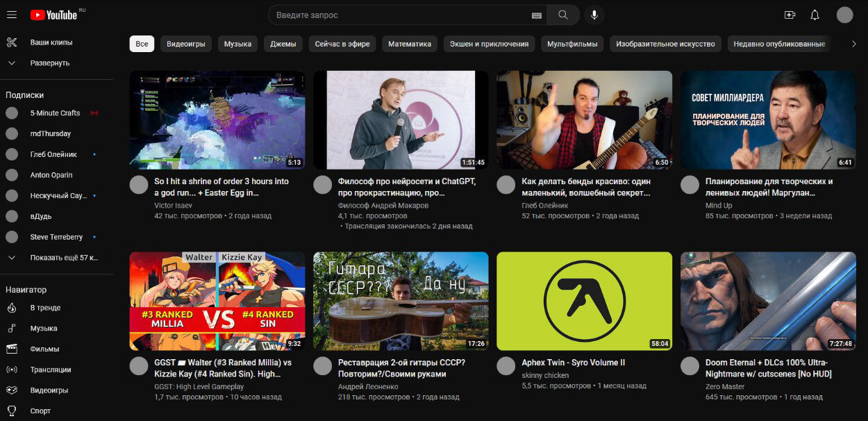The width and height of the screenshot is (868, 421).
Task: Open skinny chicken channel link
Action: [x=545, y=375]
